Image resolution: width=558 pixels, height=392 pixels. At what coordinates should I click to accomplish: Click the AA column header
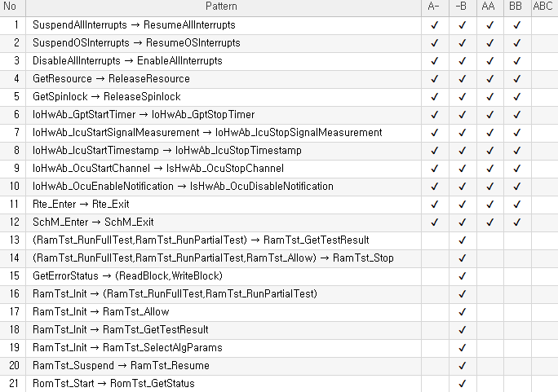pyautogui.click(x=489, y=7)
